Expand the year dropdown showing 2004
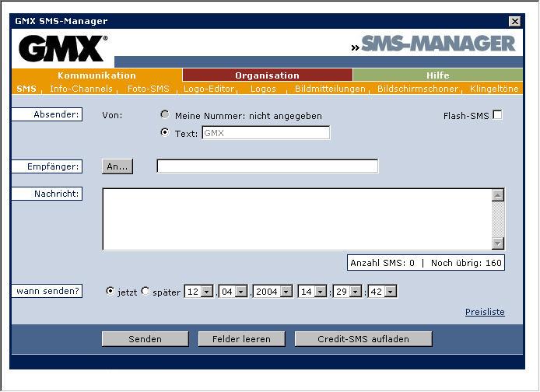 pos(286,292)
